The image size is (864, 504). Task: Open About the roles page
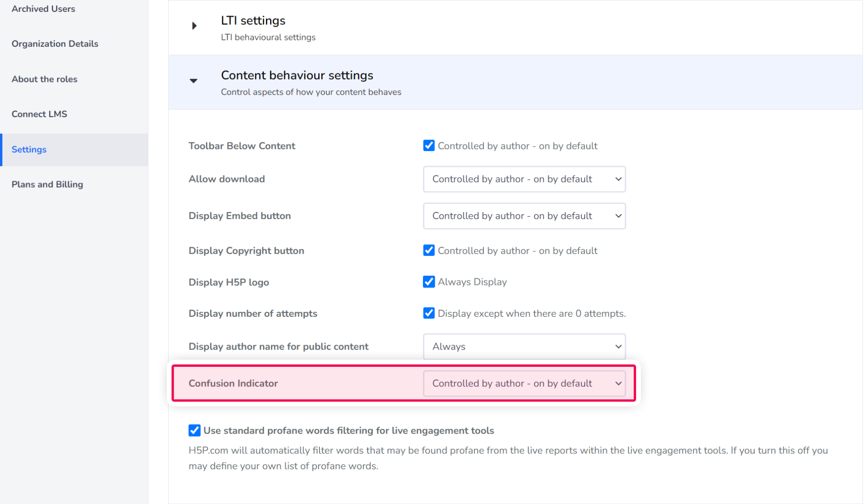pos(44,79)
